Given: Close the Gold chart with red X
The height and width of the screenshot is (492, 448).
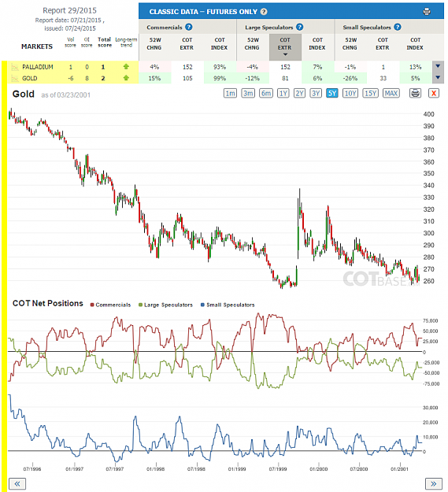Looking at the screenshot, I should click(x=434, y=93).
